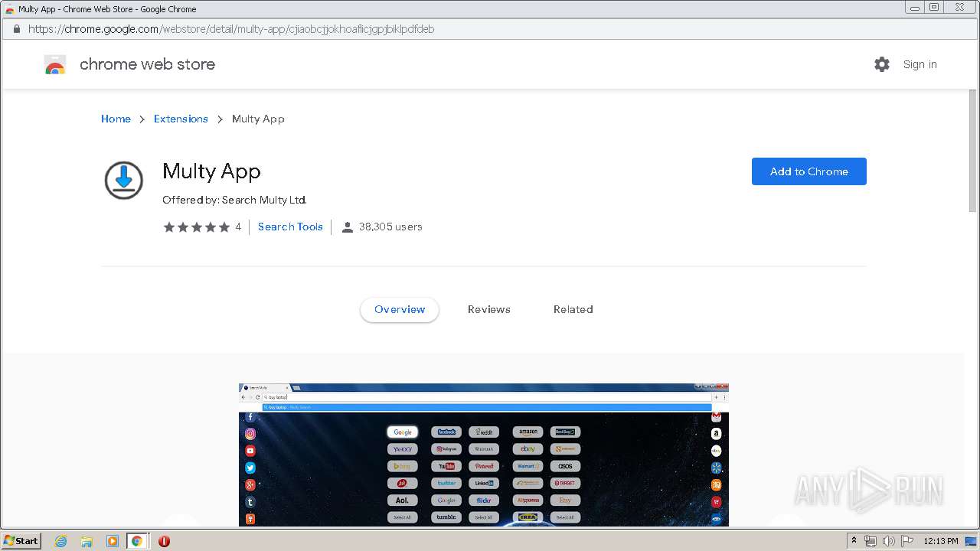Switch to the Reviews tab
Image resolution: width=980 pixels, height=551 pixels.
[489, 309]
